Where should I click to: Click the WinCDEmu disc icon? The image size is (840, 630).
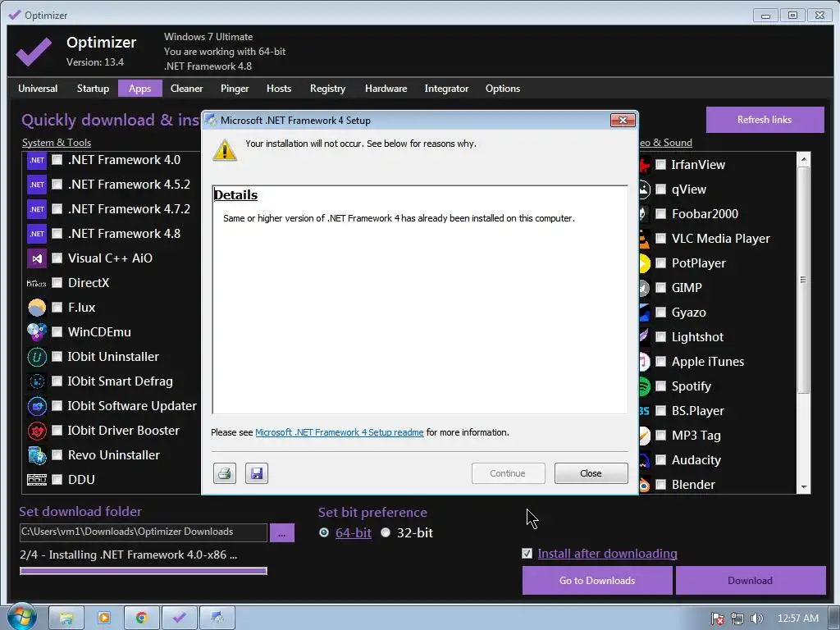click(x=37, y=332)
